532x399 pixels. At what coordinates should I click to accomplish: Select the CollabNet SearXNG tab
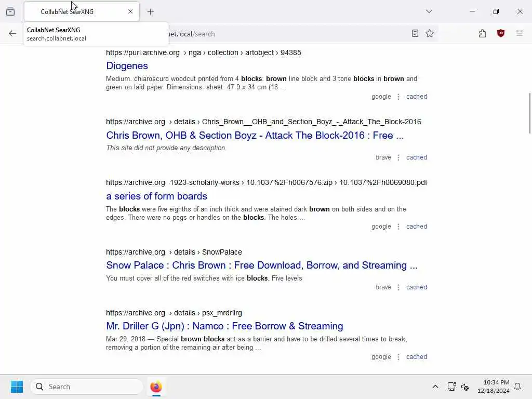click(x=82, y=11)
